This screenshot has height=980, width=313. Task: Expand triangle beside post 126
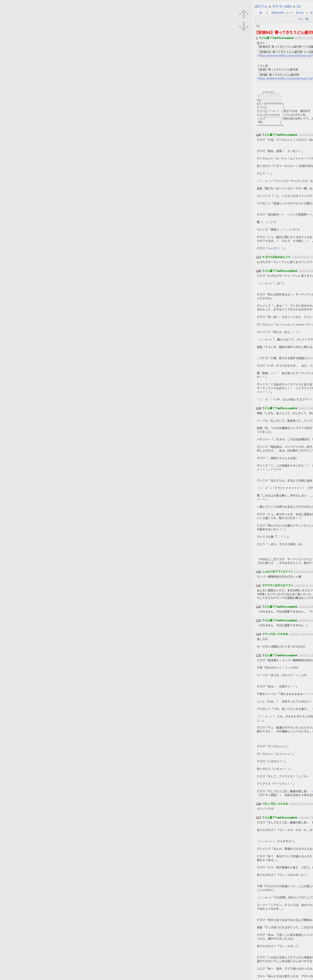pos(254,135)
